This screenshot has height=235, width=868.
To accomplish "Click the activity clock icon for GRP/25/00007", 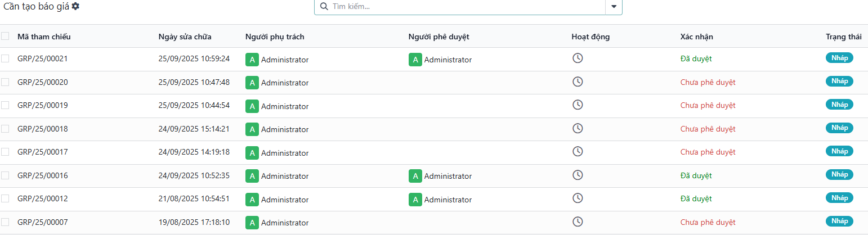I will click(577, 222).
